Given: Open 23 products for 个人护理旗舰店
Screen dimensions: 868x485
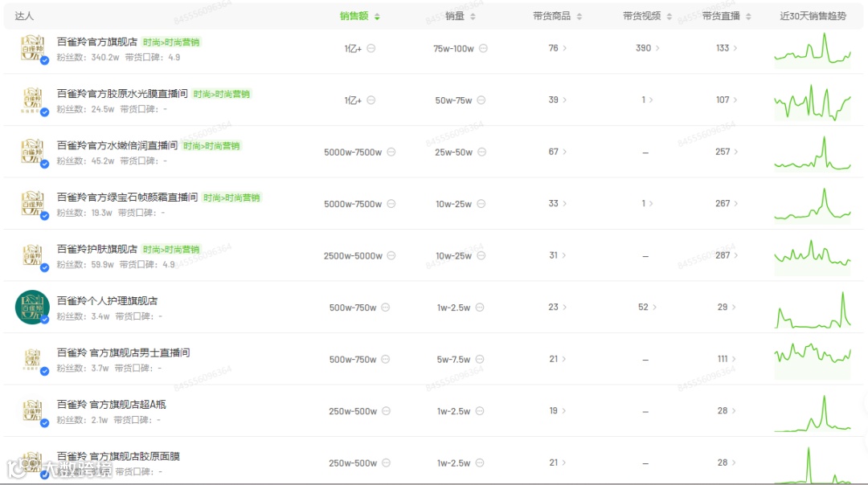Looking at the screenshot, I should point(558,307).
